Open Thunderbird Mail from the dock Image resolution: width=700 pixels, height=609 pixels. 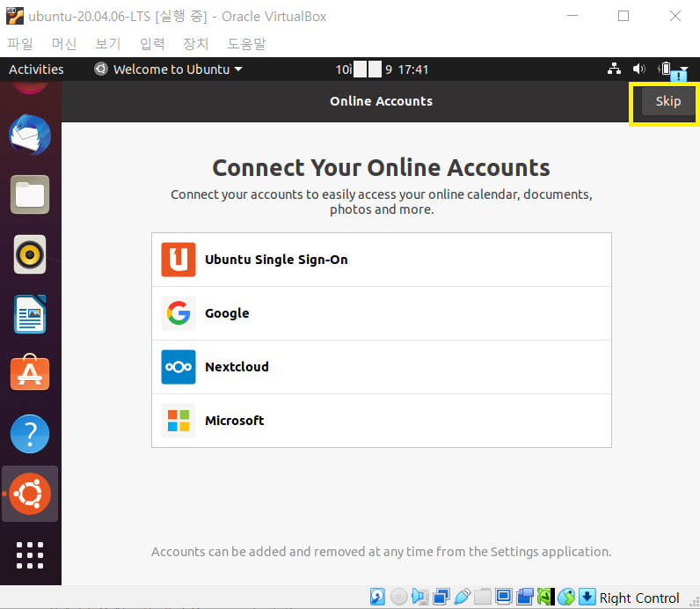coord(30,135)
